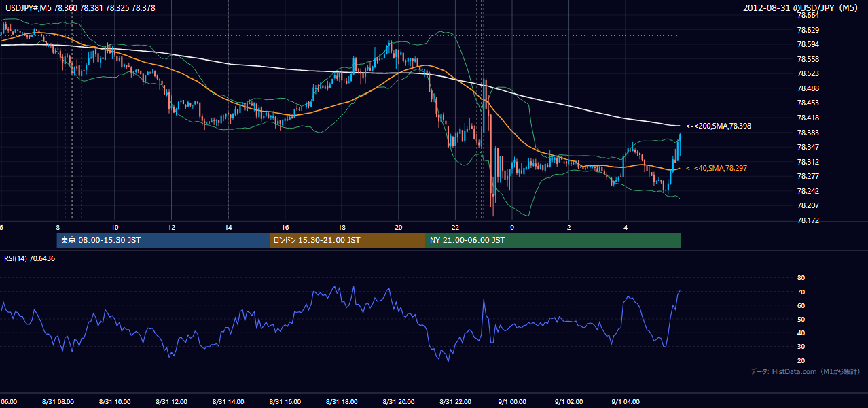
Task: Click hour tick 22 under price chart
Action: tap(456, 227)
